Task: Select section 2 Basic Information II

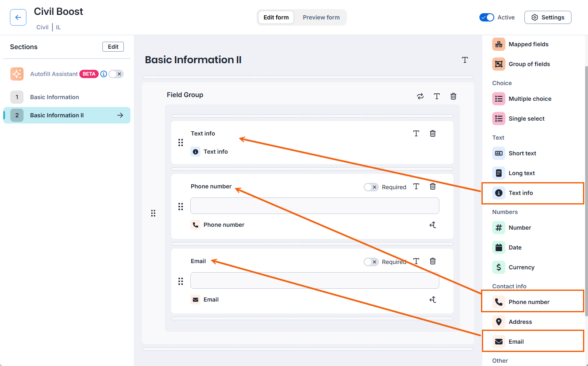Action: pos(67,115)
